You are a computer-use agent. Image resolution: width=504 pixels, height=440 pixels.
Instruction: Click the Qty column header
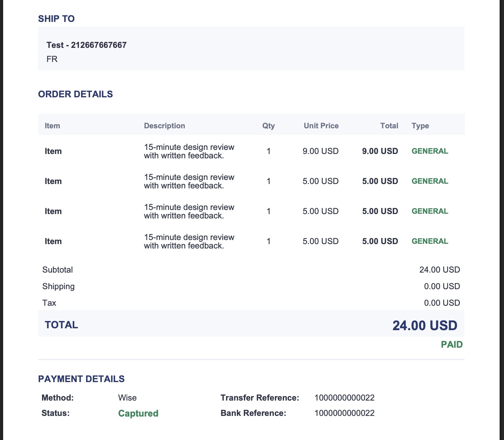pyautogui.click(x=269, y=126)
